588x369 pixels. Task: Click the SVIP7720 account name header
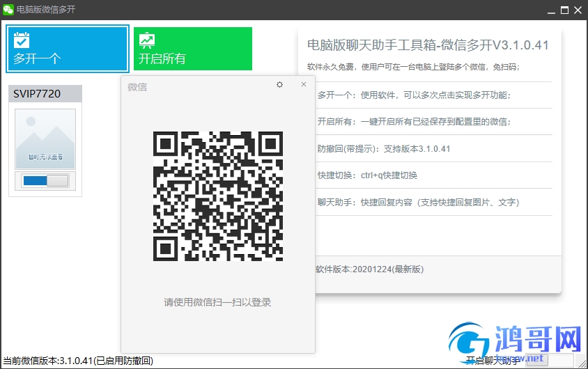(x=45, y=94)
